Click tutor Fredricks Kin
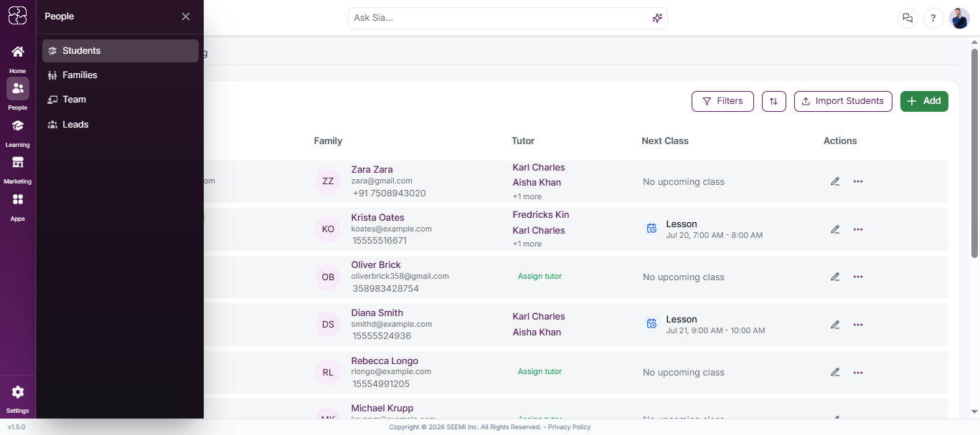This screenshot has height=435, width=980. (541, 215)
